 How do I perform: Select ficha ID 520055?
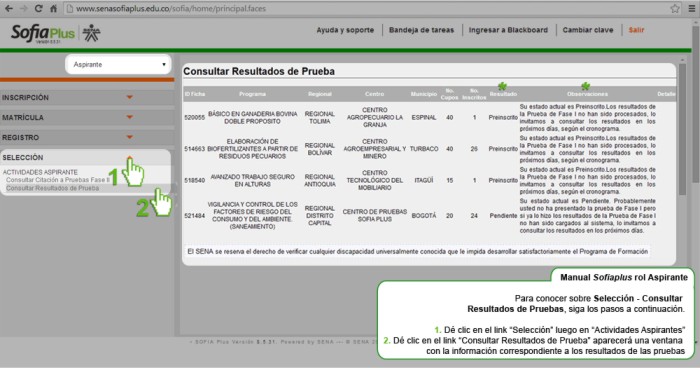pos(195,117)
